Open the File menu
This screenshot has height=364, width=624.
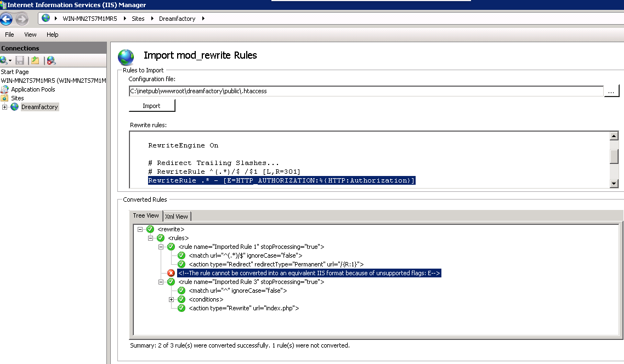coord(9,35)
